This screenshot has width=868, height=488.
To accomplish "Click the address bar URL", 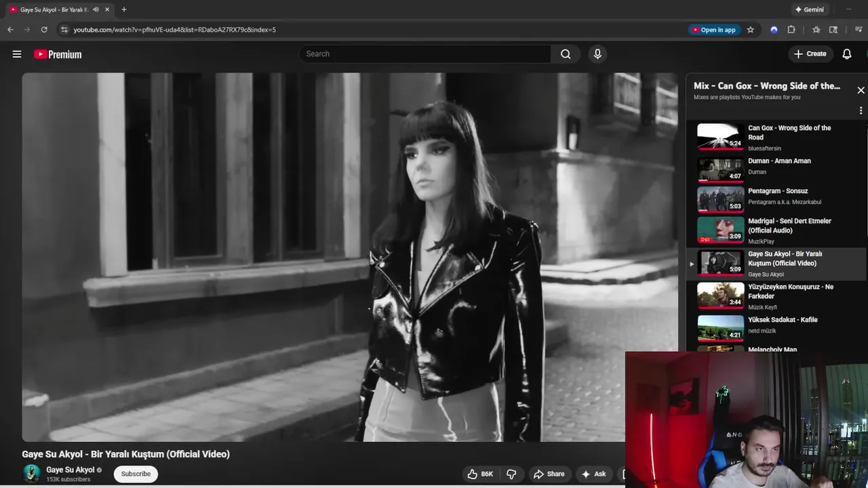I will click(x=174, y=30).
